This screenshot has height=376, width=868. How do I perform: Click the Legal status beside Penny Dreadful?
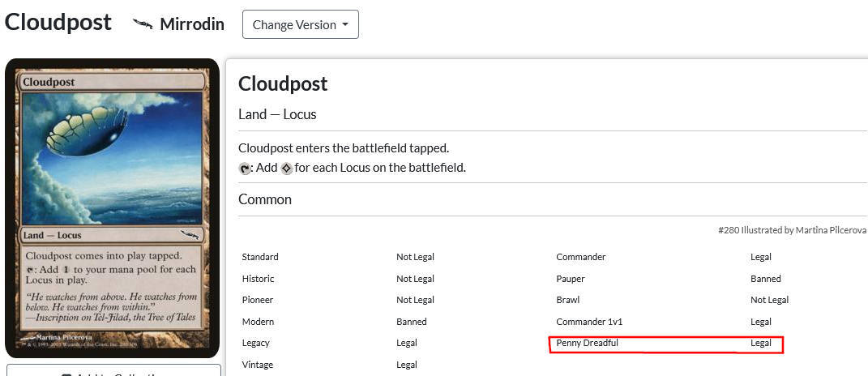pyautogui.click(x=760, y=343)
